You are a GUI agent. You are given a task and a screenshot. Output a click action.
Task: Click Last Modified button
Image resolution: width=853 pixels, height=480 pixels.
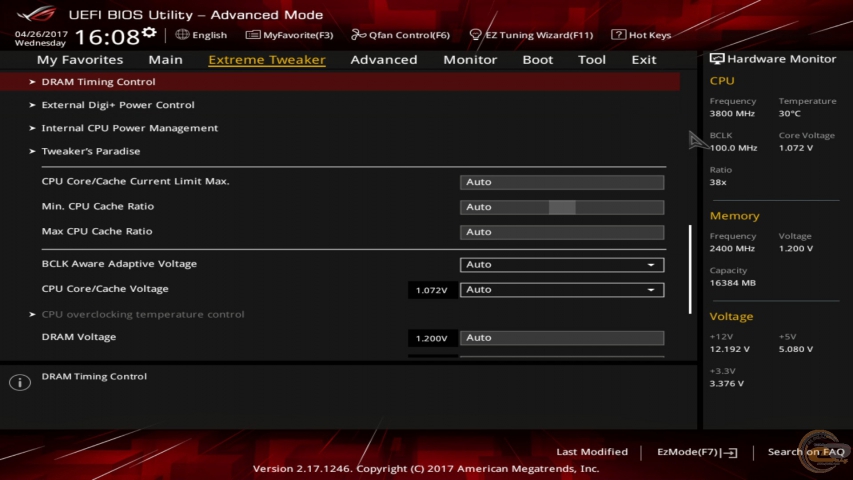tap(592, 452)
